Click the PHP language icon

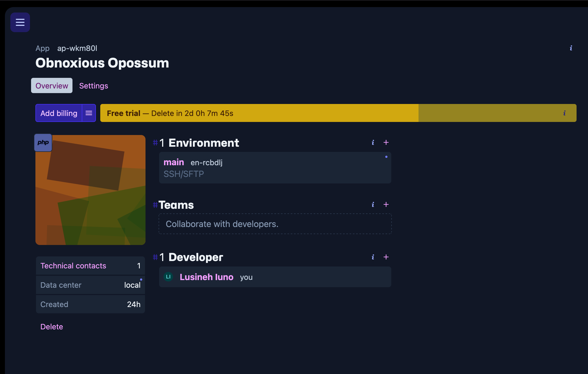[43, 142]
